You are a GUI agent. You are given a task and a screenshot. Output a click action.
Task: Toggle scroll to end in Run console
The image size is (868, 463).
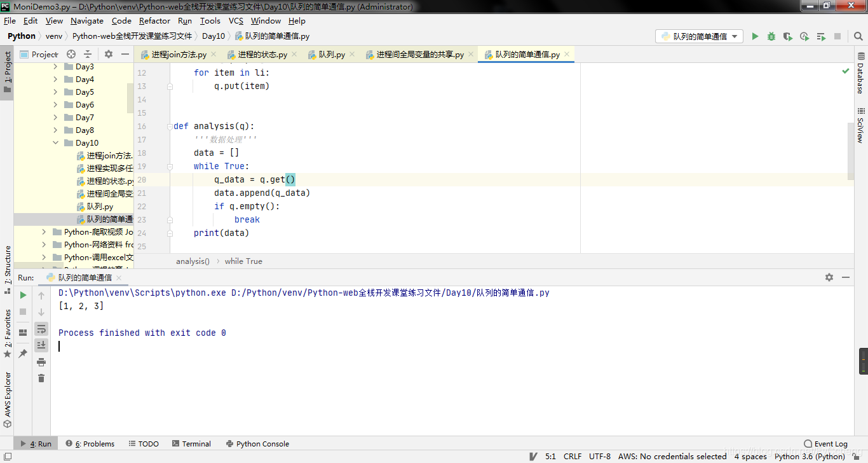(41, 345)
